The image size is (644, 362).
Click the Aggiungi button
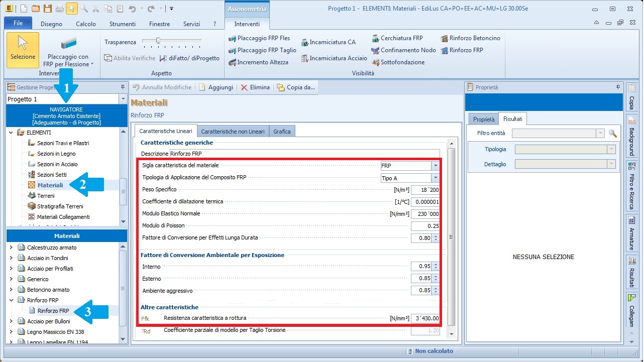point(216,87)
